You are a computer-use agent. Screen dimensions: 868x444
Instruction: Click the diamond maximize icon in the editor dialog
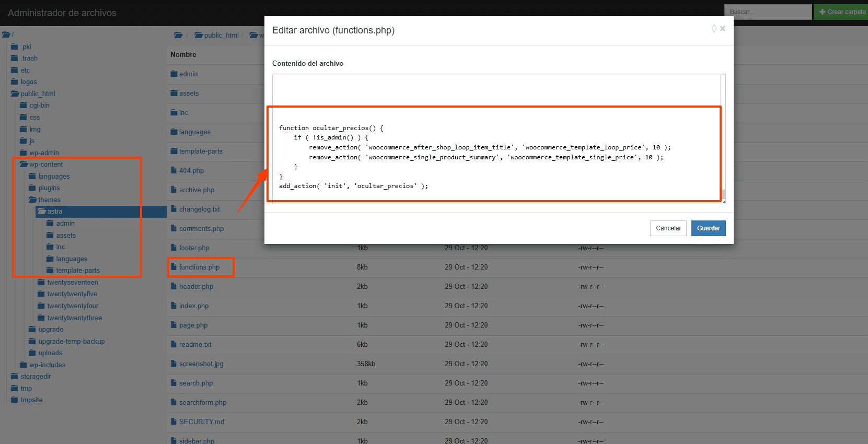(714, 29)
